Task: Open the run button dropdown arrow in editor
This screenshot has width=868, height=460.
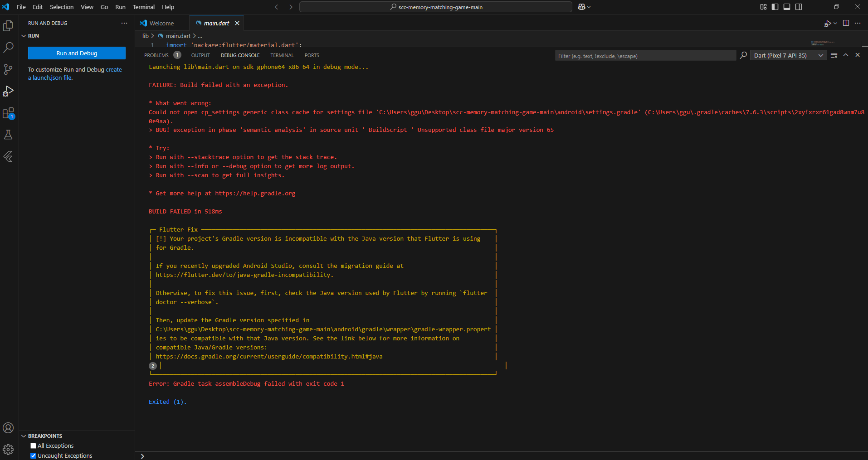Action: pyautogui.click(x=835, y=23)
